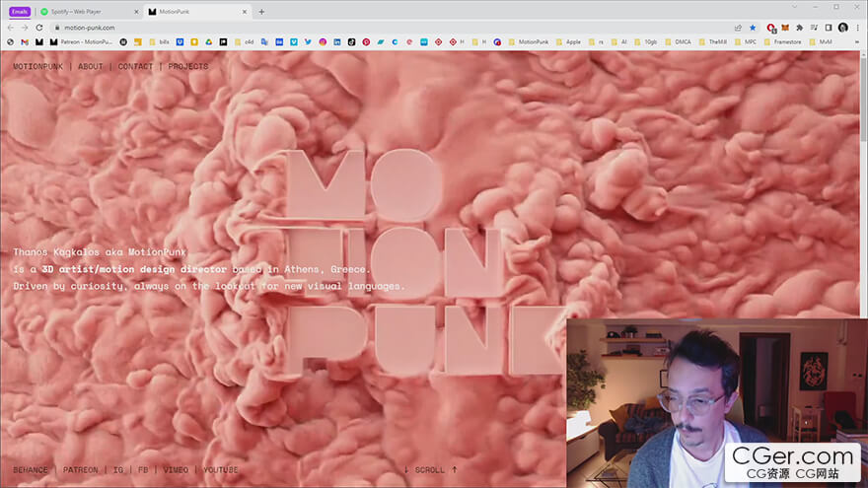Open the Chrome three-dot menu

(857, 28)
